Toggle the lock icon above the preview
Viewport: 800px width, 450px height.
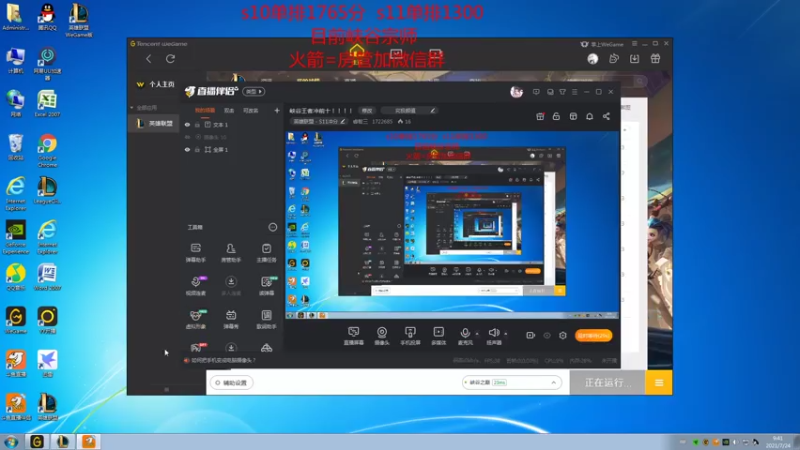click(556, 116)
